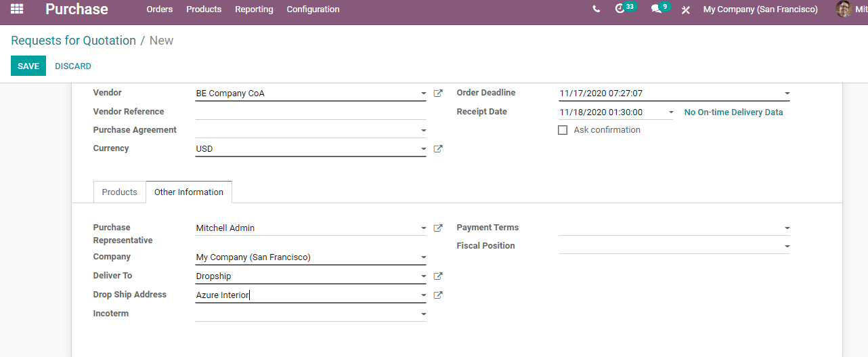
Task: Click the phone call icon
Action: click(596, 9)
